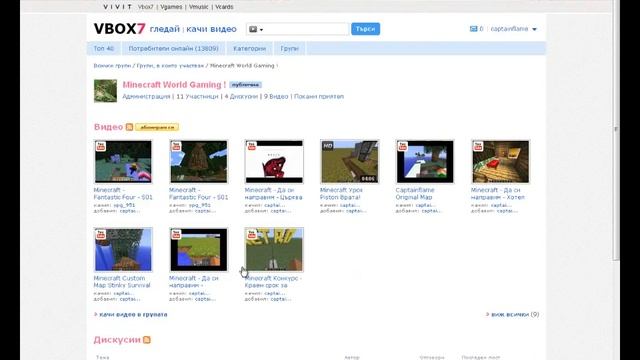Open the Minecraft Custom Map Stinky Survival thumbnail
Image resolution: width=640 pixels, height=360 pixels.
click(x=123, y=250)
